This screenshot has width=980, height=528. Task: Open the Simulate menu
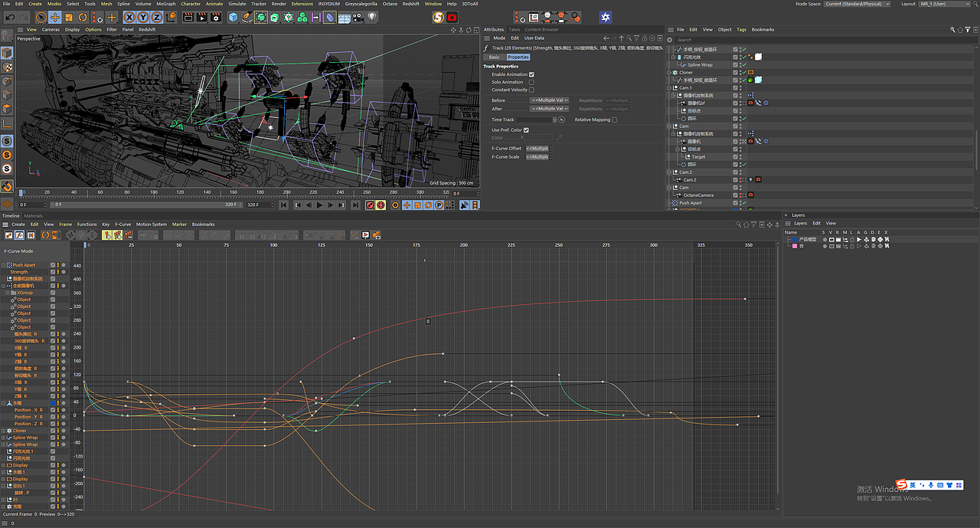[237, 4]
